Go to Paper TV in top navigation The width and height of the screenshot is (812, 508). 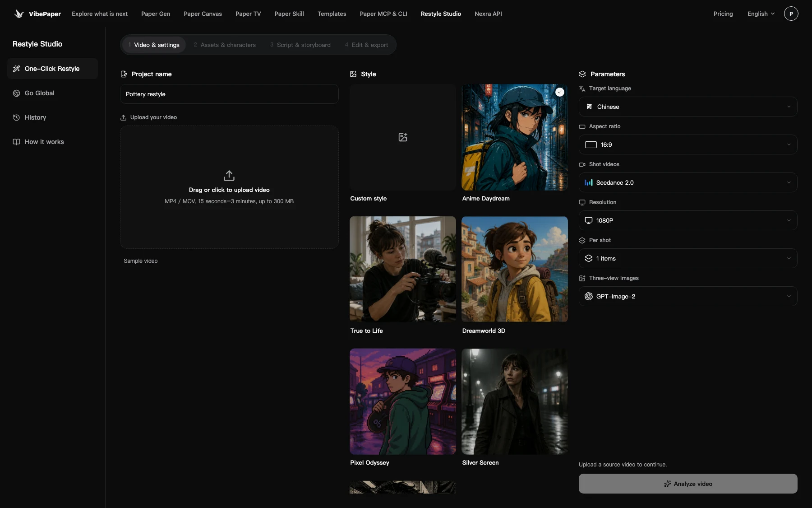(248, 14)
